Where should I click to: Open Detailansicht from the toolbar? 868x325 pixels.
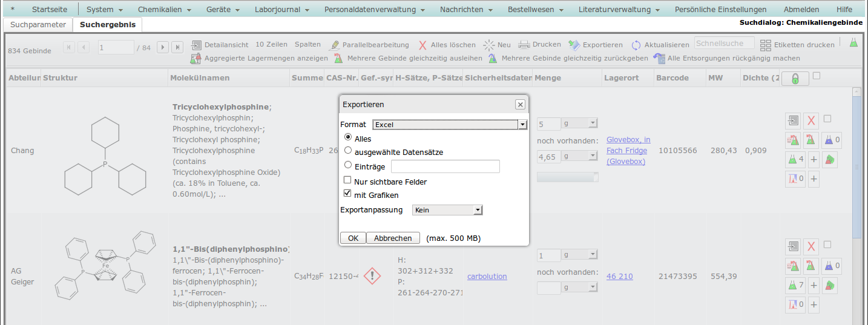tap(197, 45)
